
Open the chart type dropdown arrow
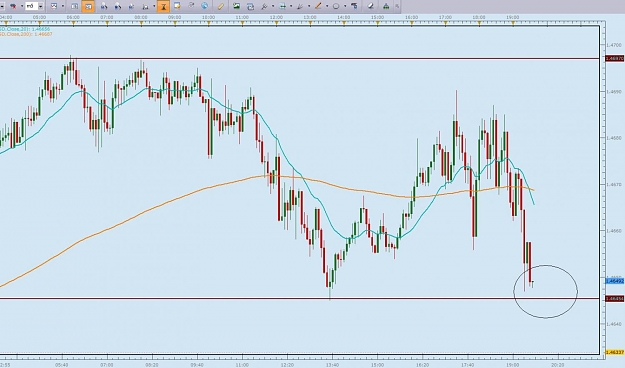tap(63, 6)
